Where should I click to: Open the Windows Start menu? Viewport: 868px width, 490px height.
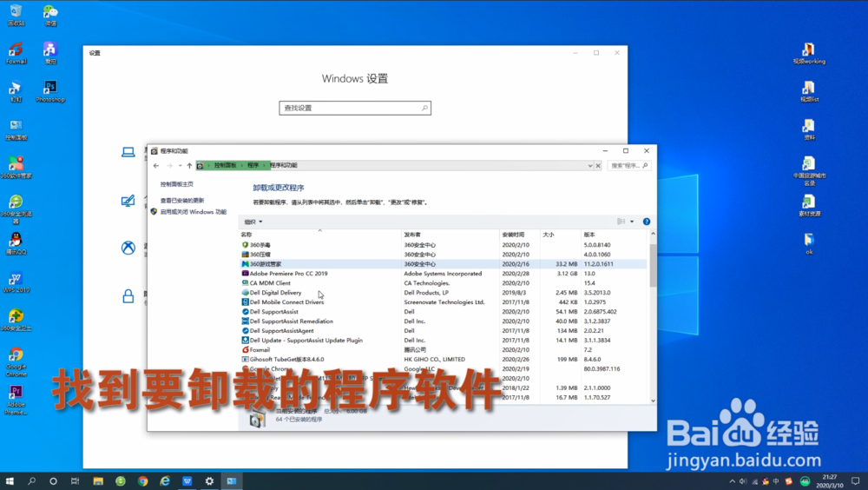[x=10, y=481]
